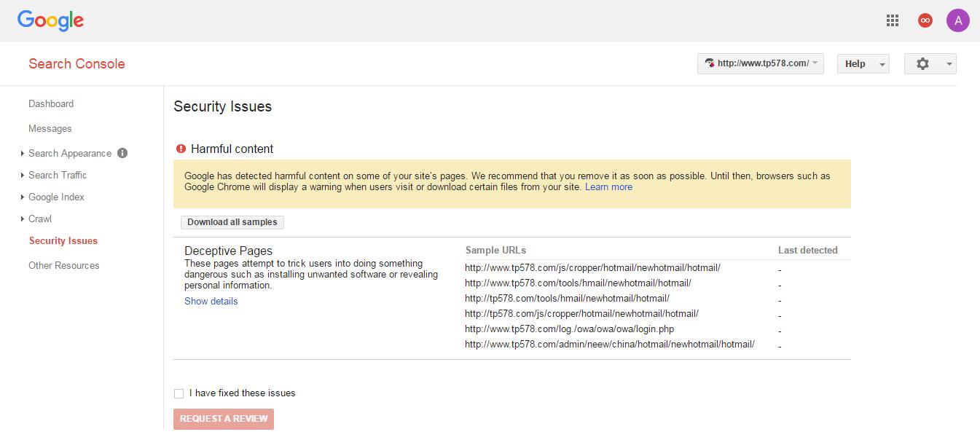This screenshot has width=980, height=440.
Task: Open the Help dropdown menu
Action: coord(863,63)
